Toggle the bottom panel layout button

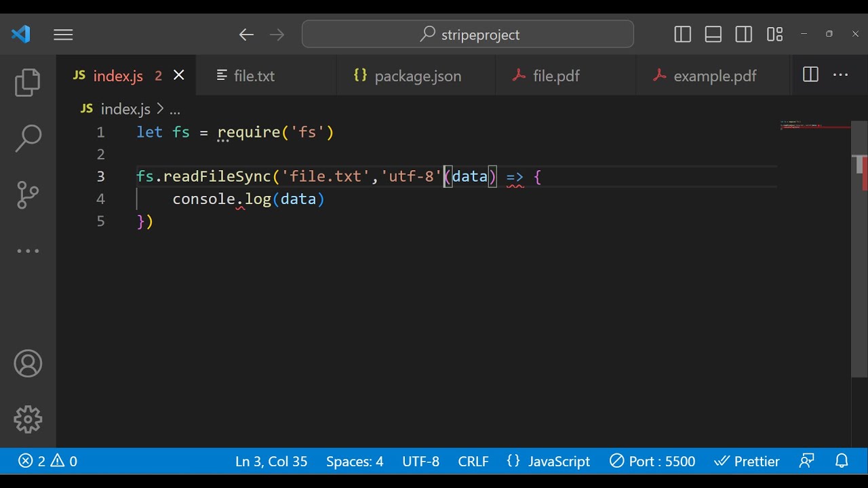(713, 35)
